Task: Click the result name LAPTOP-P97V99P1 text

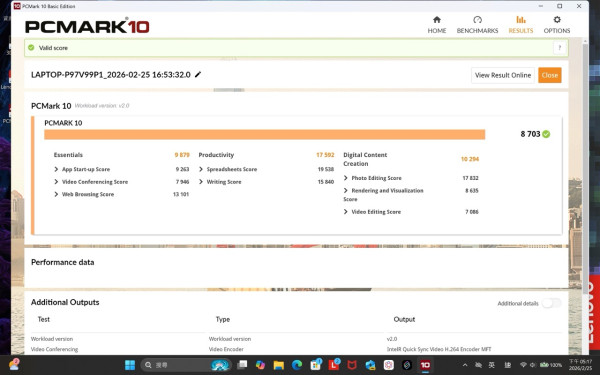Action: point(111,75)
